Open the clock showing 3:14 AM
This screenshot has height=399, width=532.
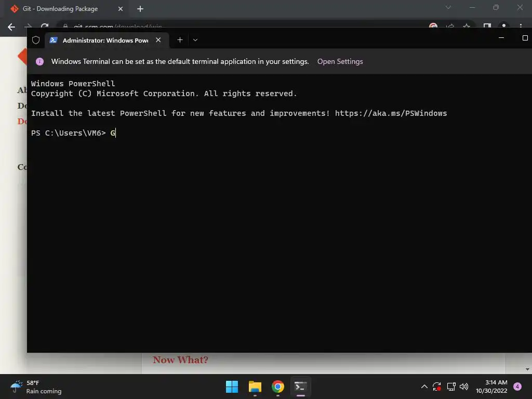point(491,387)
